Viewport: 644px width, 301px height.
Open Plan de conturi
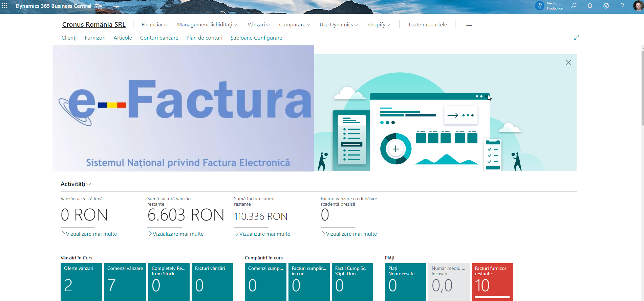204,38
